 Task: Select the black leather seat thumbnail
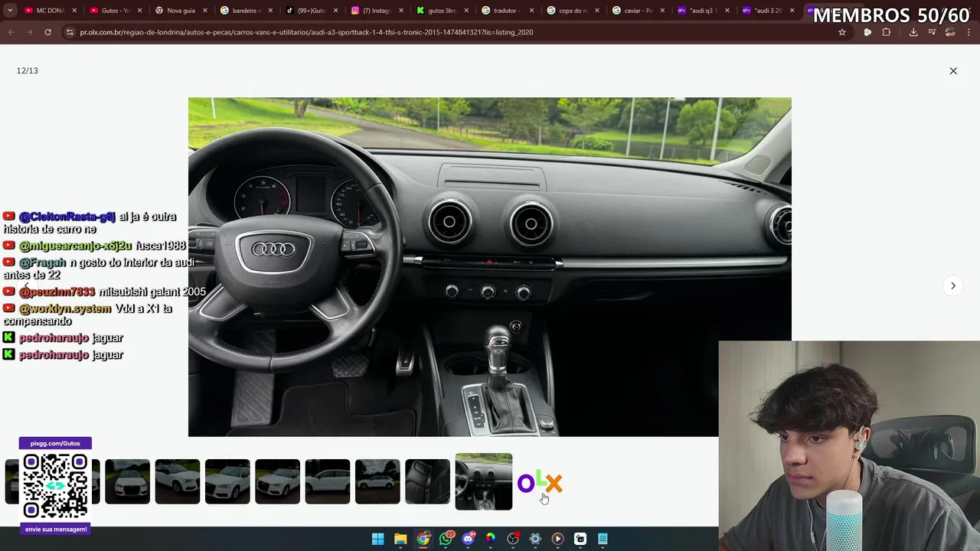427,481
